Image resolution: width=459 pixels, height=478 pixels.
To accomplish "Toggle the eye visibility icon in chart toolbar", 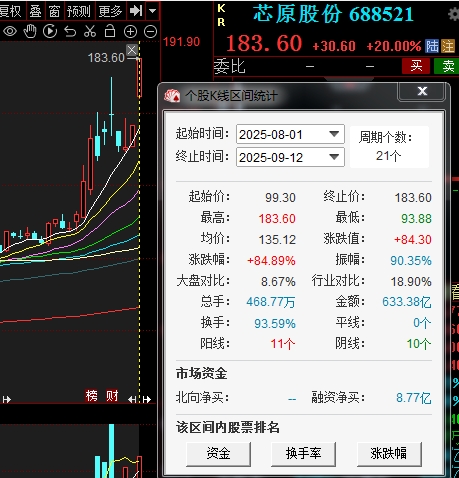I will 10,32.
